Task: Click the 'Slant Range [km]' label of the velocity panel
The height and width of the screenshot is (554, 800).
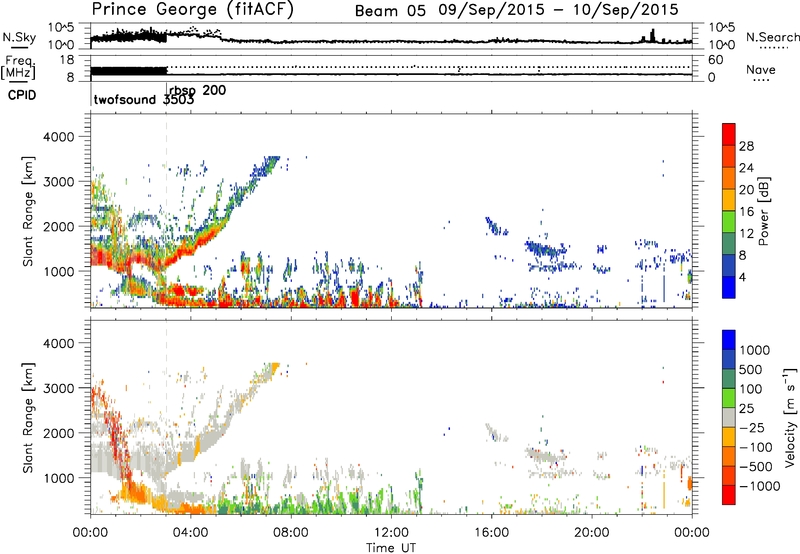Action: pyautogui.click(x=28, y=418)
